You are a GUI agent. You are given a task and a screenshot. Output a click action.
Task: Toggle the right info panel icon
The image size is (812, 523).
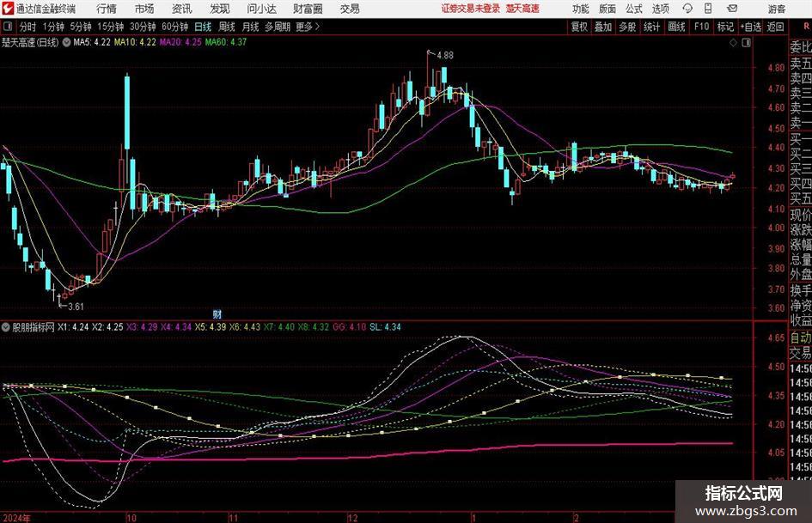746,43
